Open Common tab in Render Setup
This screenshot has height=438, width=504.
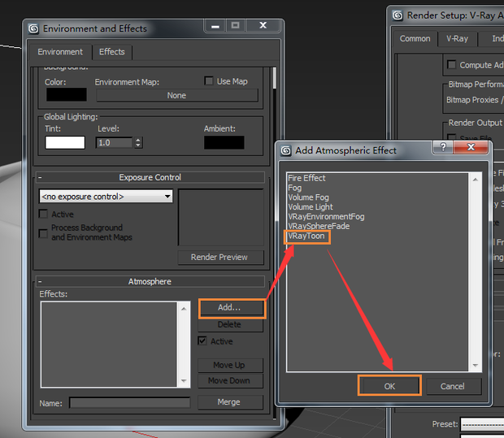coord(415,38)
